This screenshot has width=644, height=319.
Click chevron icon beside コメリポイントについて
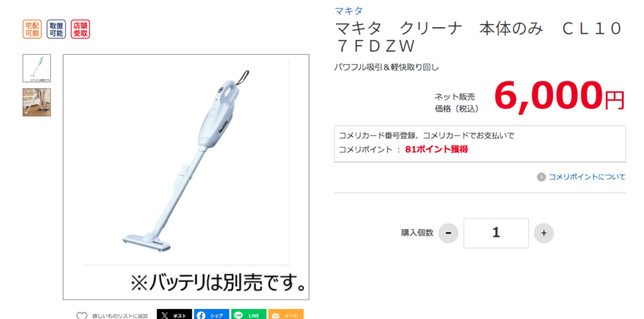541,177
